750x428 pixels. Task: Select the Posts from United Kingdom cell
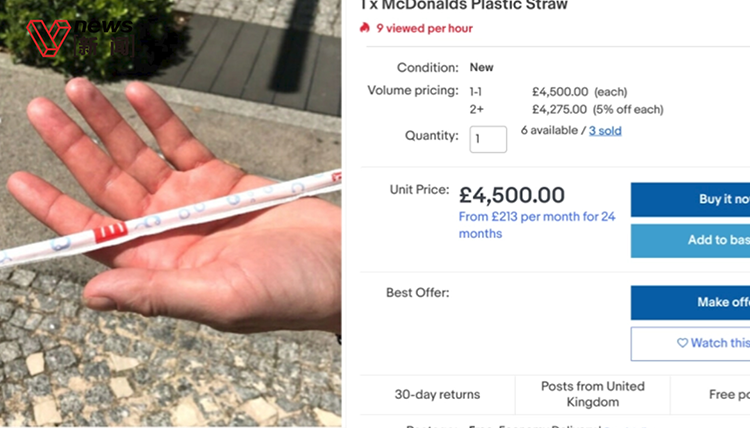click(592, 394)
